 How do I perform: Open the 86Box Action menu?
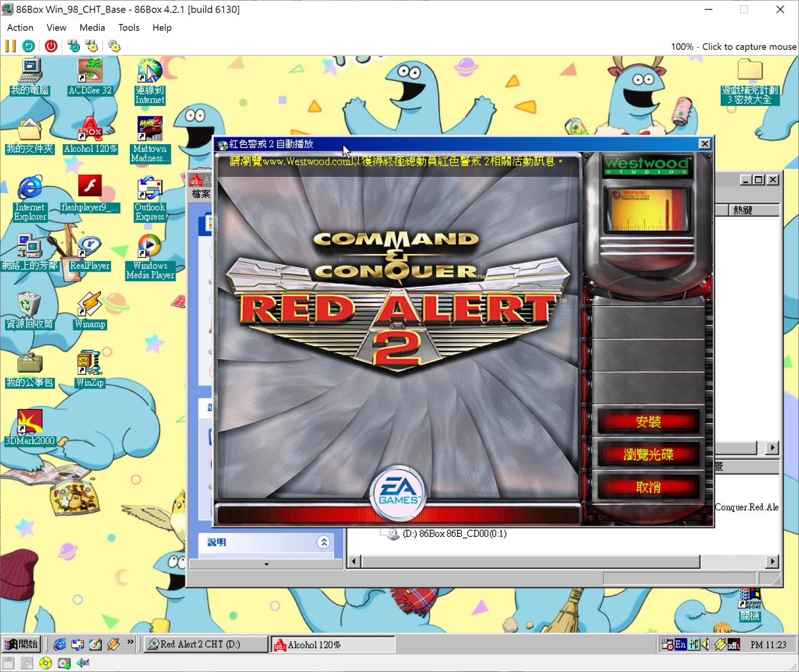tap(20, 27)
